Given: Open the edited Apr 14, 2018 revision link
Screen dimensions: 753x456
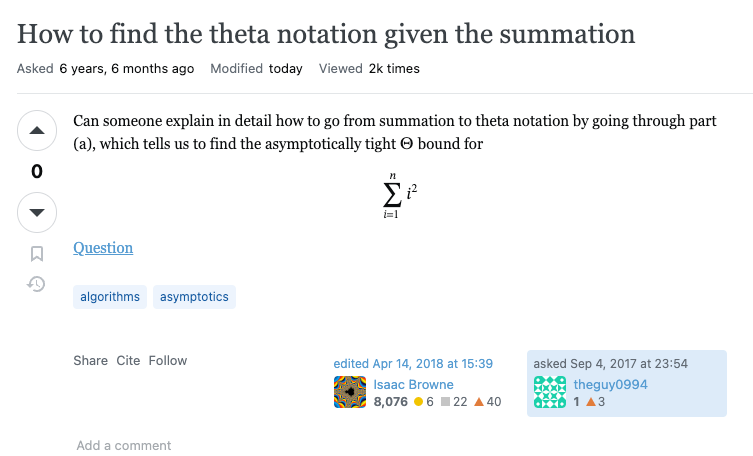Looking at the screenshot, I should [x=413, y=364].
